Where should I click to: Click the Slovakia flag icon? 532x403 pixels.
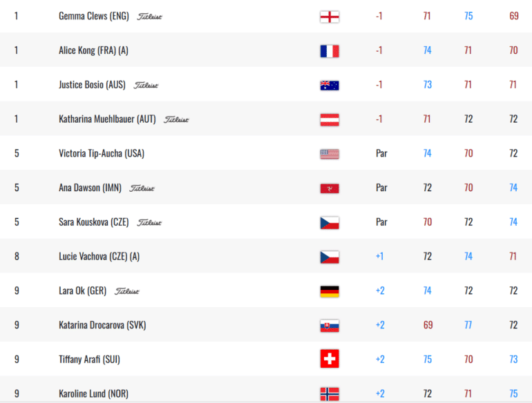click(330, 326)
